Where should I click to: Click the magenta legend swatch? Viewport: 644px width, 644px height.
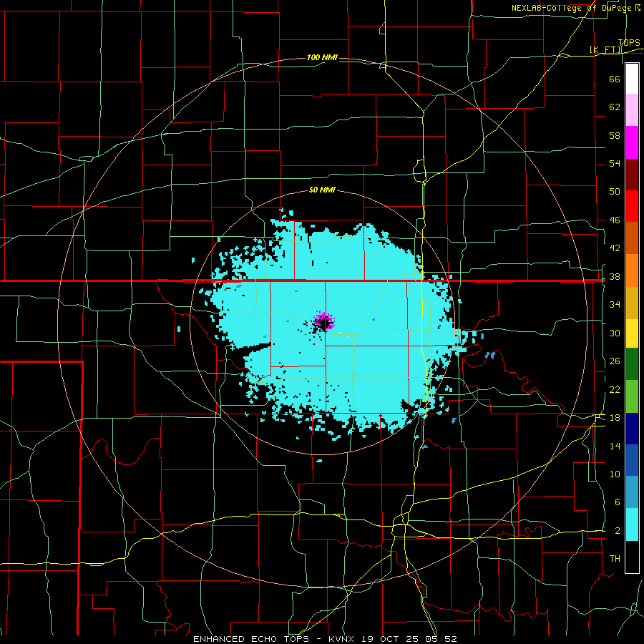tap(632, 142)
